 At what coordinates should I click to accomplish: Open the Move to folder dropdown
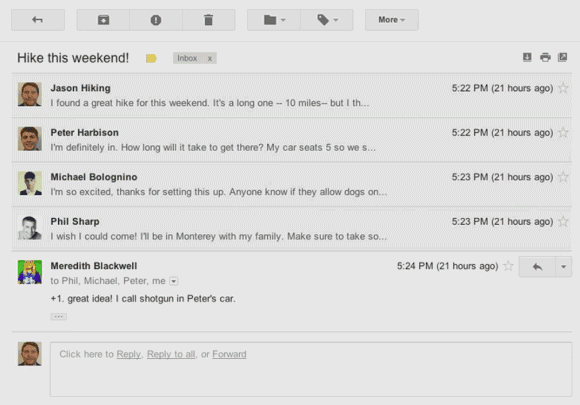pyautogui.click(x=274, y=20)
